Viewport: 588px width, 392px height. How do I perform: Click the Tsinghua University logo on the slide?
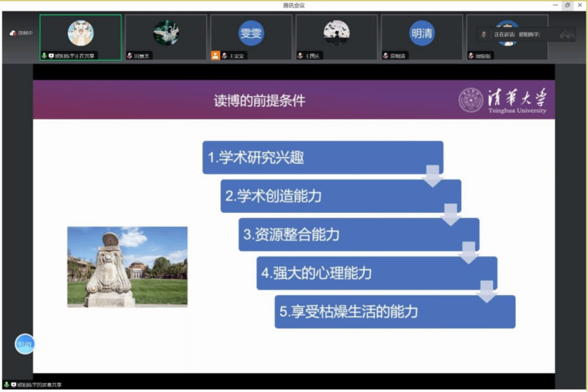coord(503,100)
